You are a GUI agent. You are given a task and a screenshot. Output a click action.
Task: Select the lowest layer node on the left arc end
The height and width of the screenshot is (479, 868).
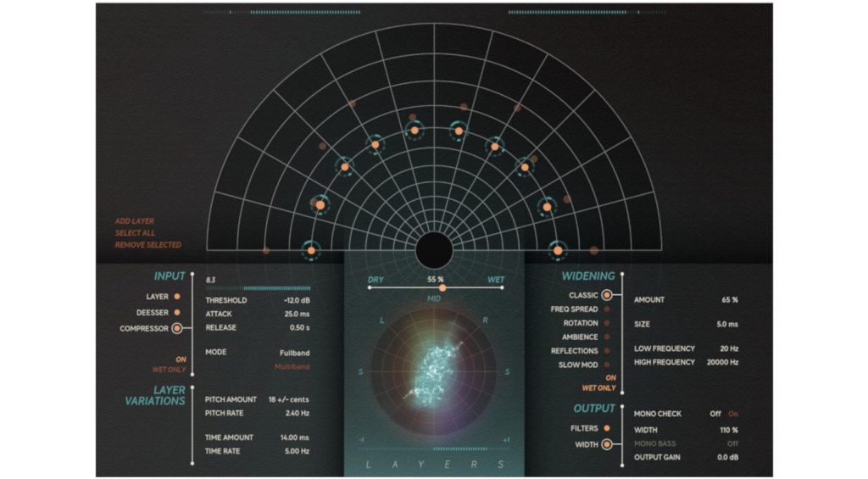[x=310, y=250]
